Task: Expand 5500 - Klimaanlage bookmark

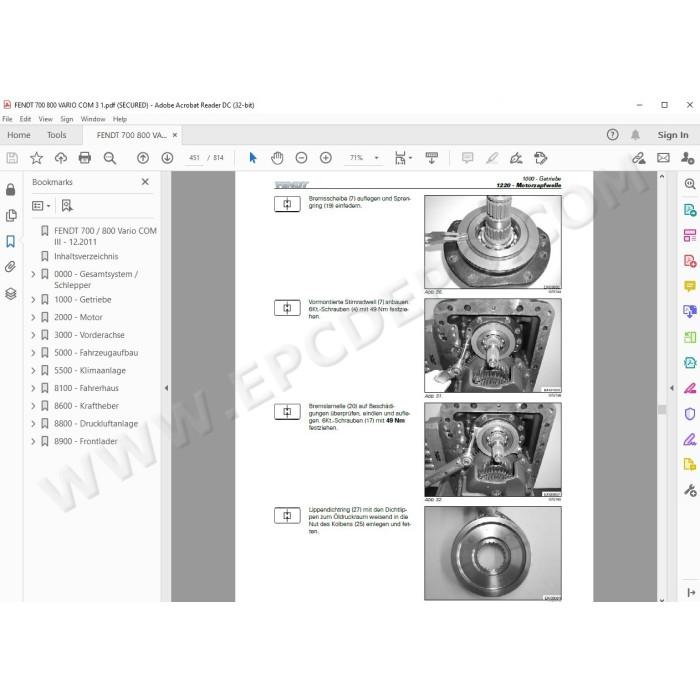Action: (x=33, y=371)
